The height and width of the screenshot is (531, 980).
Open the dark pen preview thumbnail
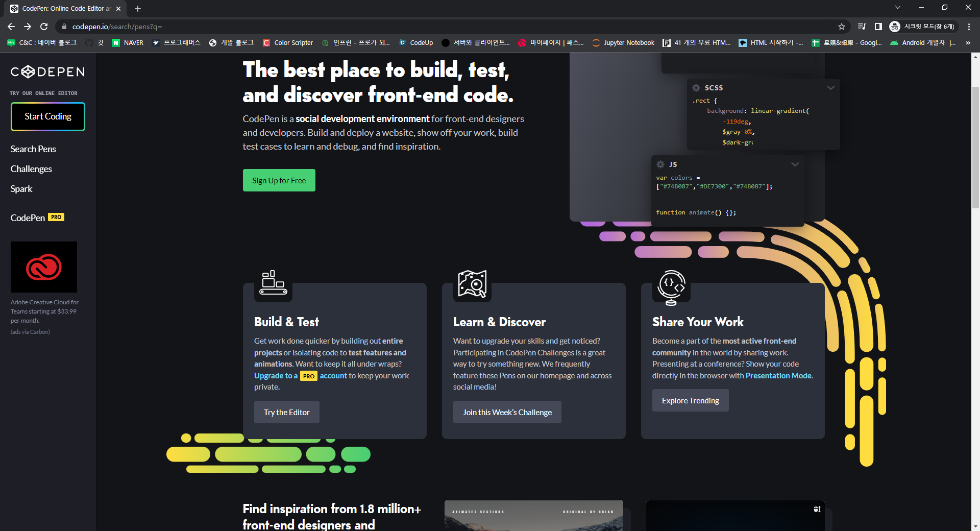[x=736, y=516]
